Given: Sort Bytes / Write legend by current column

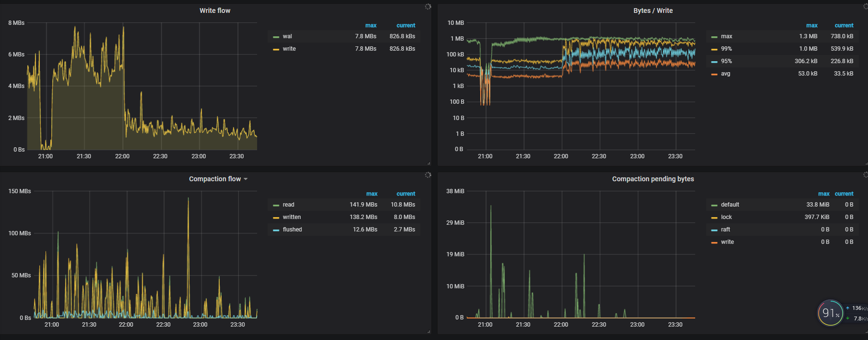Looking at the screenshot, I should (844, 25).
